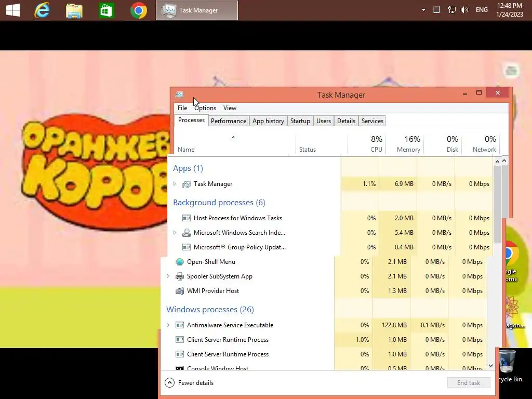The width and height of the screenshot is (532, 399).
Task: Collapse view with Fewer details
Action: [x=189, y=383]
